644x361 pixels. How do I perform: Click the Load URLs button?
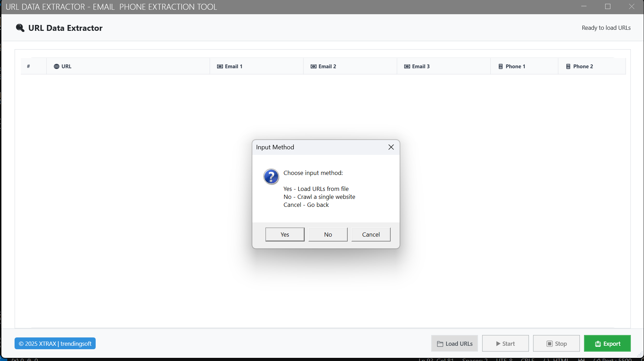click(x=454, y=344)
